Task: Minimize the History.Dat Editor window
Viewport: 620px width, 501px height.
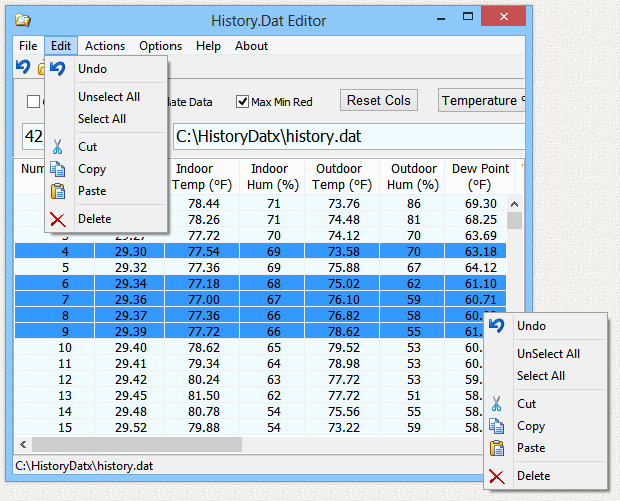Action: [x=441, y=18]
